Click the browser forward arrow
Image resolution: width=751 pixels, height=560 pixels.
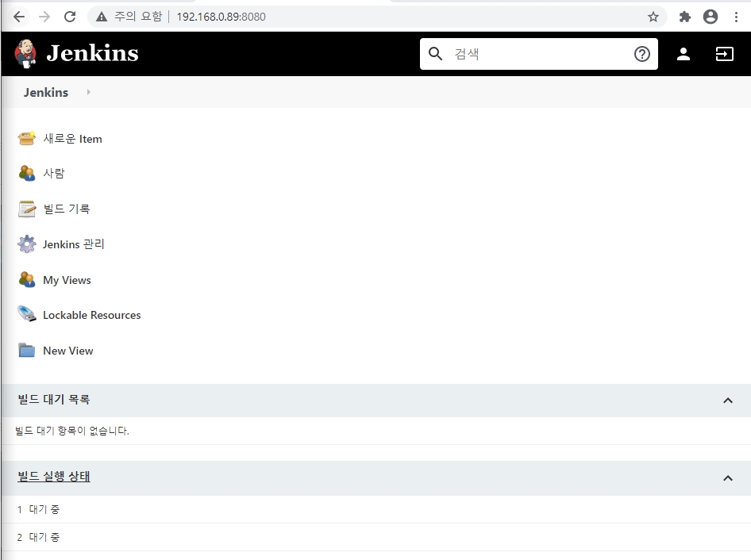coord(44,17)
